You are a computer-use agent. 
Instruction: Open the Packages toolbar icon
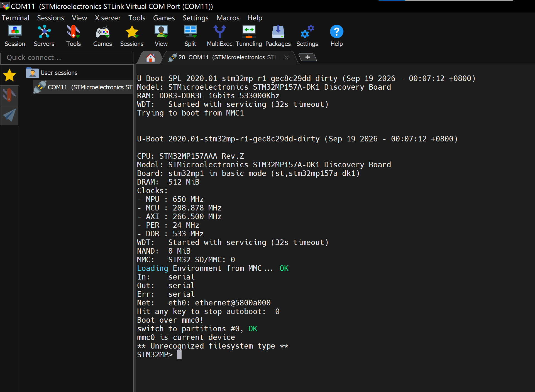(278, 36)
